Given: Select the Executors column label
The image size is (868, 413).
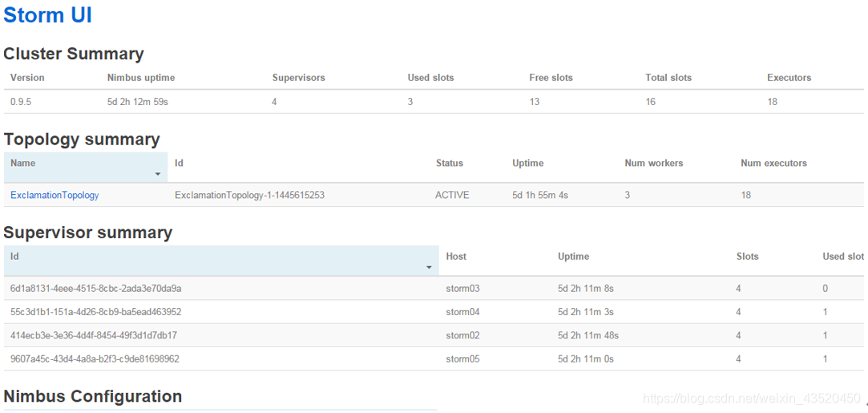Looking at the screenshot, I should [x=789, y=78].
